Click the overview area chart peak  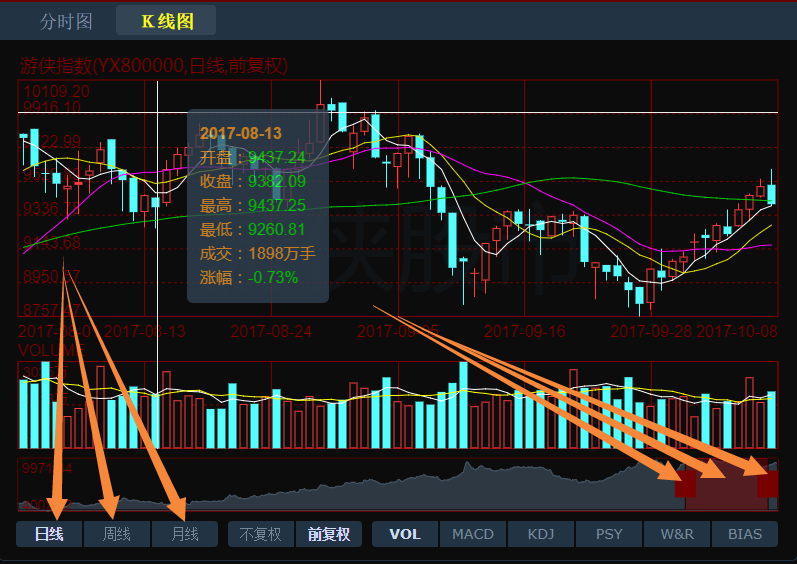[467, 464]
